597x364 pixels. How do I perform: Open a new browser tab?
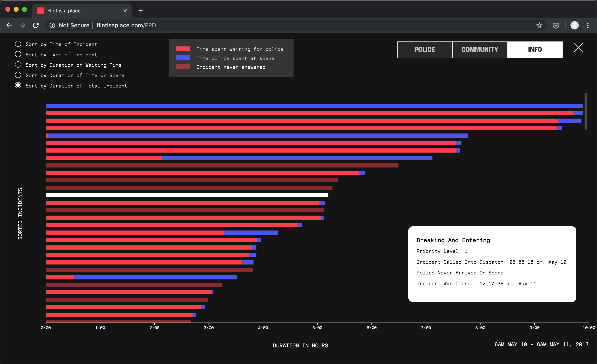[x=141, y=11]
